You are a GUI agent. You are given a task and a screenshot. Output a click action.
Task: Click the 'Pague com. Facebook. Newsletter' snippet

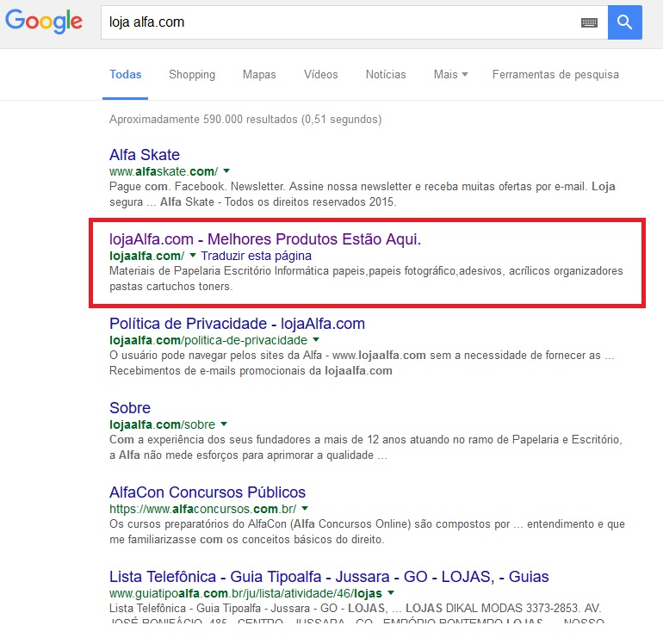362,194
